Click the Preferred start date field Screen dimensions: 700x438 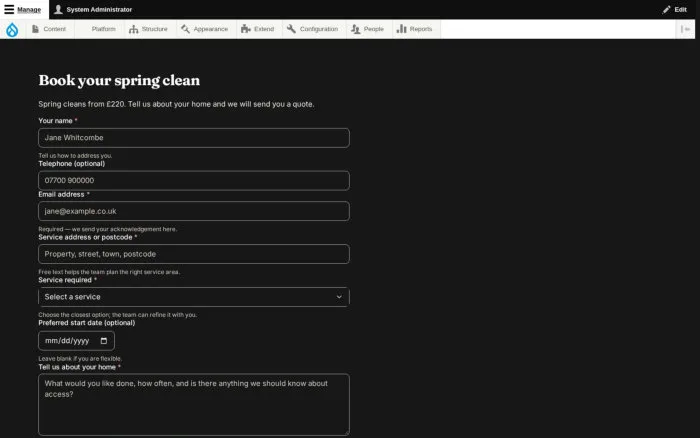76,341
